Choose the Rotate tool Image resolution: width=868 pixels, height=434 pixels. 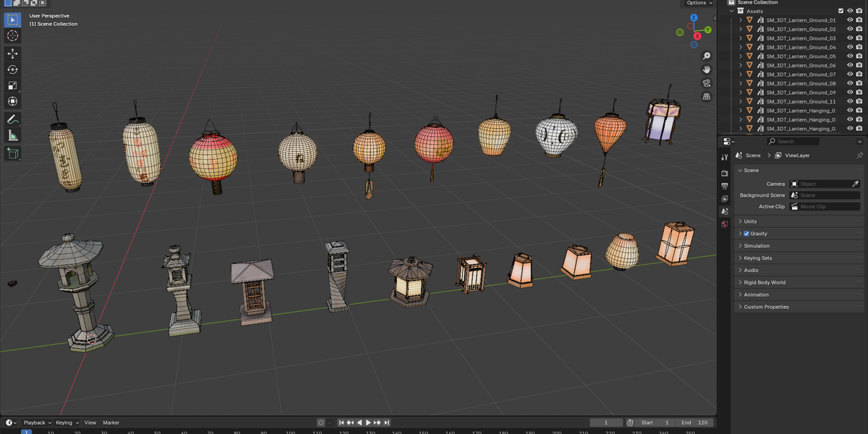click(x=12, y=69)
